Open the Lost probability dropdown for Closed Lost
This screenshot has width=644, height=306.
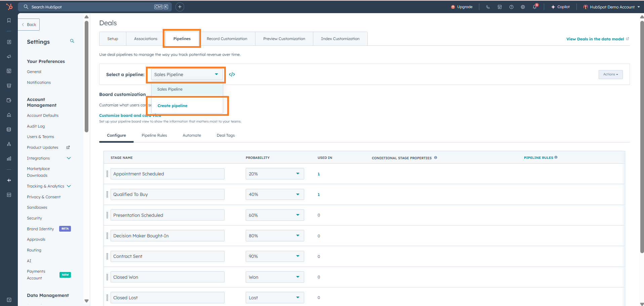275,298
